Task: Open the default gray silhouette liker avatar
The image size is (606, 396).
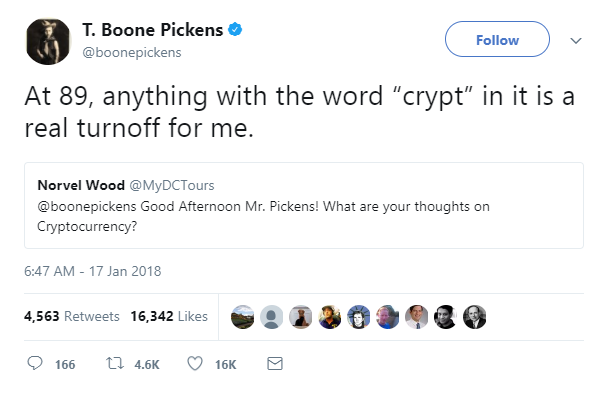Action: (x=272, y=317)
